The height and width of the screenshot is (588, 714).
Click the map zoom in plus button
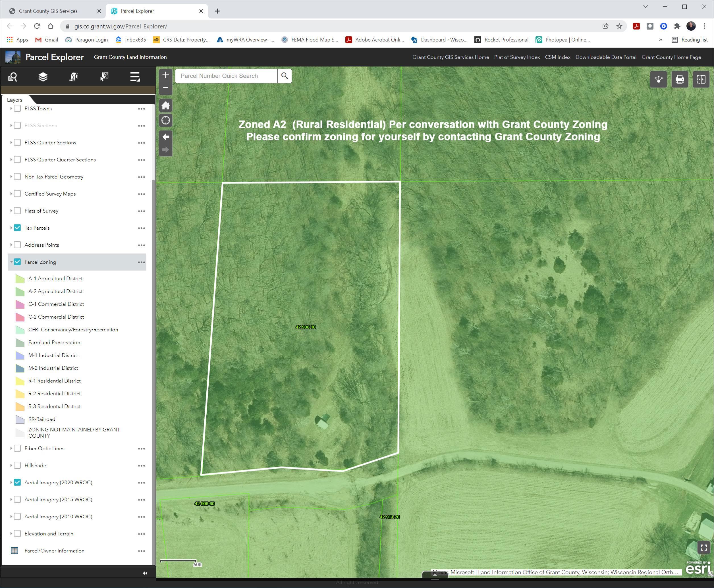[166, 75]
